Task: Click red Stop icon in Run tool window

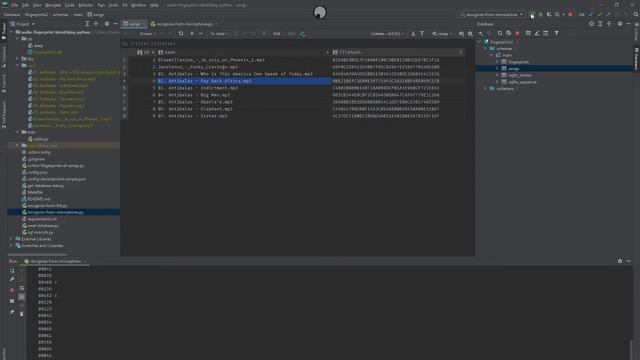Action: point(12,290)
